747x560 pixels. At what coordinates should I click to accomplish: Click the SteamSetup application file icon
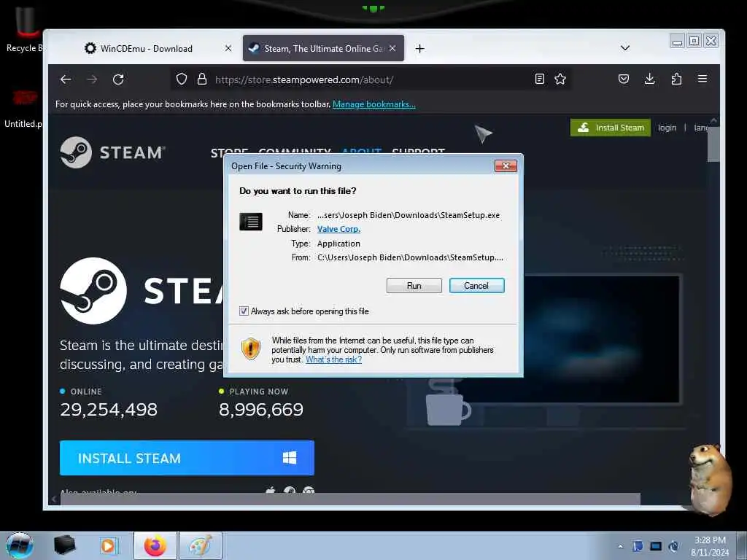click(251, 222)
